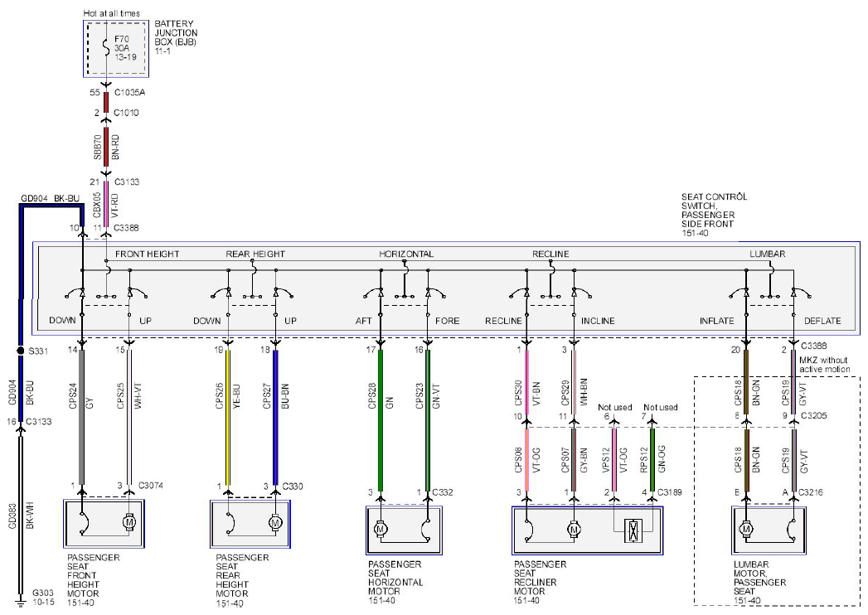Image resolution: width=868 pixels, height=615 pixels.
Task: Click the 'Hot at all times' label
Action: pos(111,12)
